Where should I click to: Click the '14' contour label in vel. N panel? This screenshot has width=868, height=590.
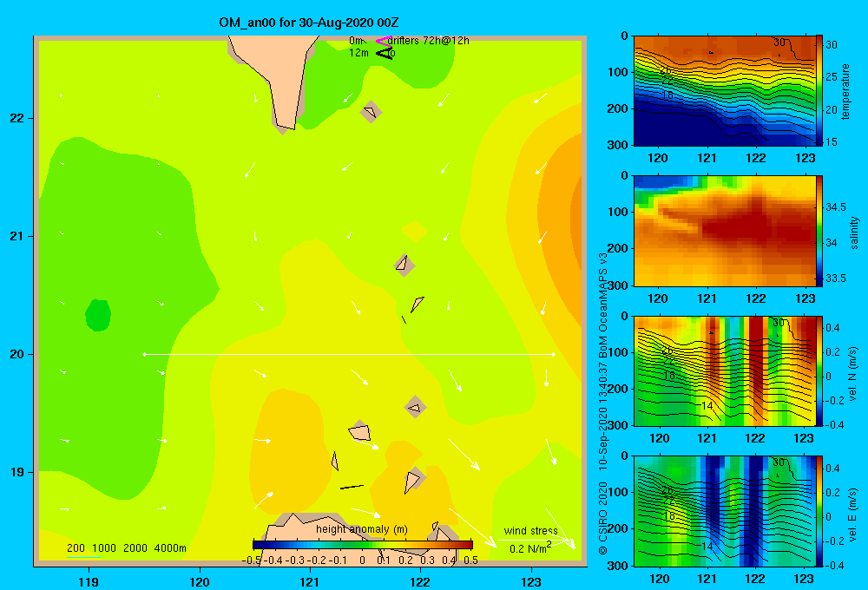coord(707,406)
